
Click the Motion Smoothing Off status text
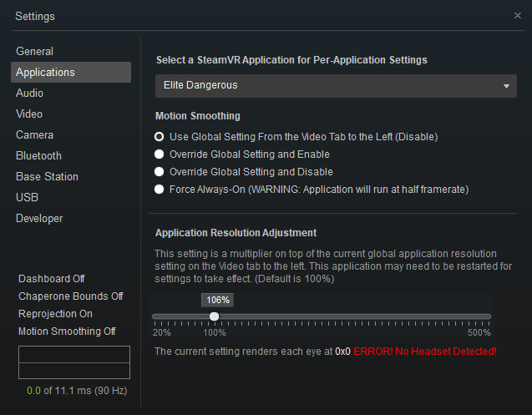tap(67, 331)
